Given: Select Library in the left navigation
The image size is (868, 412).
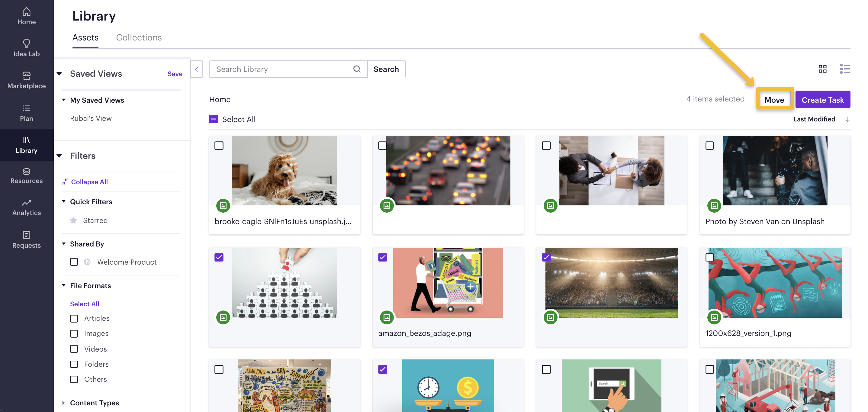Looking at the screenshot, I should (x=26, y=145).
